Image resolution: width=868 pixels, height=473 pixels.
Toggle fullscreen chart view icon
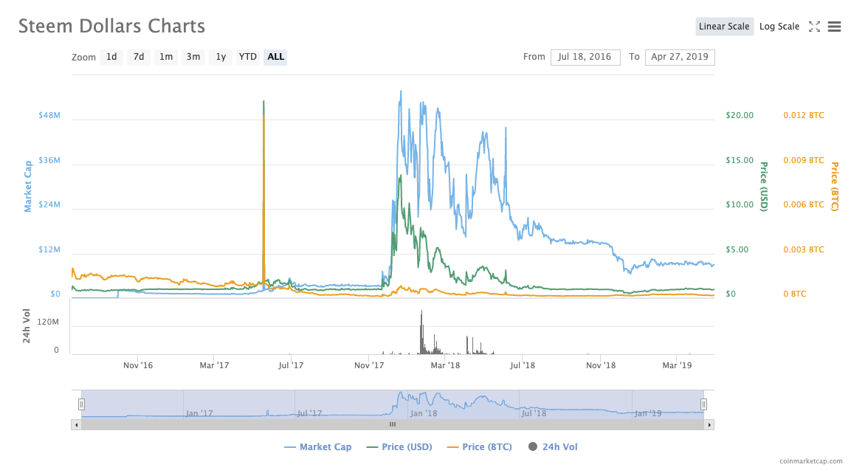[814, 27]
